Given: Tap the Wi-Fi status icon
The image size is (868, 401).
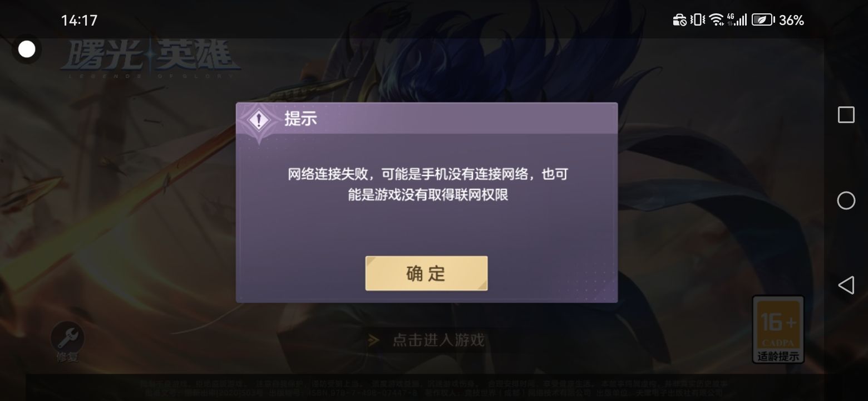Looking at the screenshot, I should (x=716, y=20).
